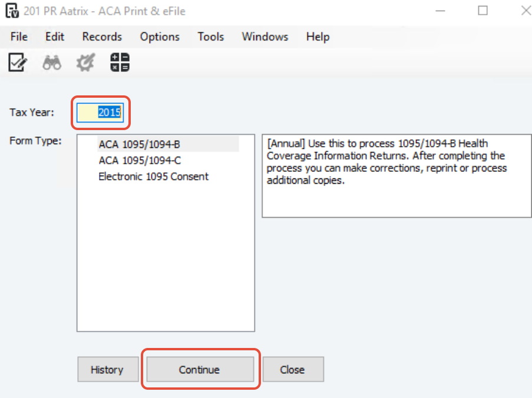Open the File menu
Screen dimensions: 532x398
tap(19, 37)
